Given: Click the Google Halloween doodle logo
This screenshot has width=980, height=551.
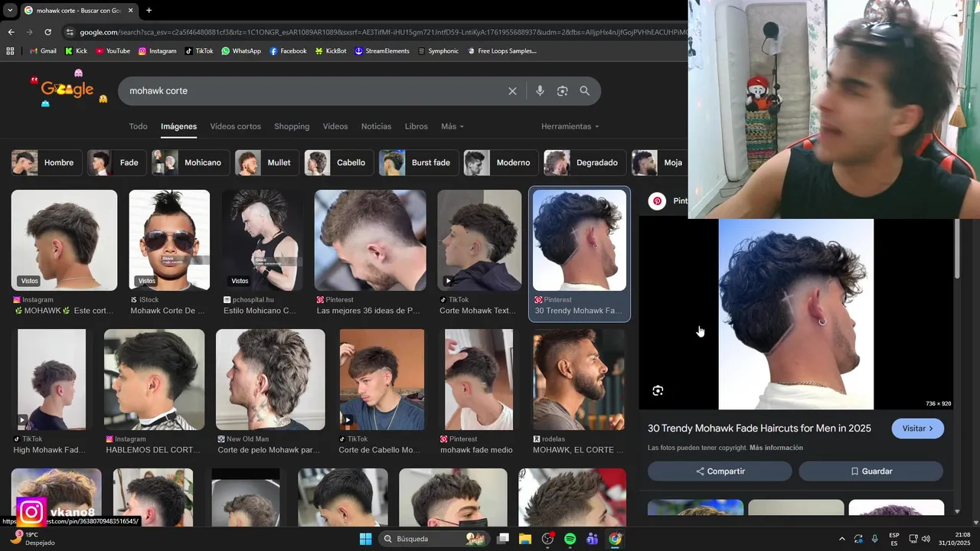Looking at the screenshot, I should (67, 89).
